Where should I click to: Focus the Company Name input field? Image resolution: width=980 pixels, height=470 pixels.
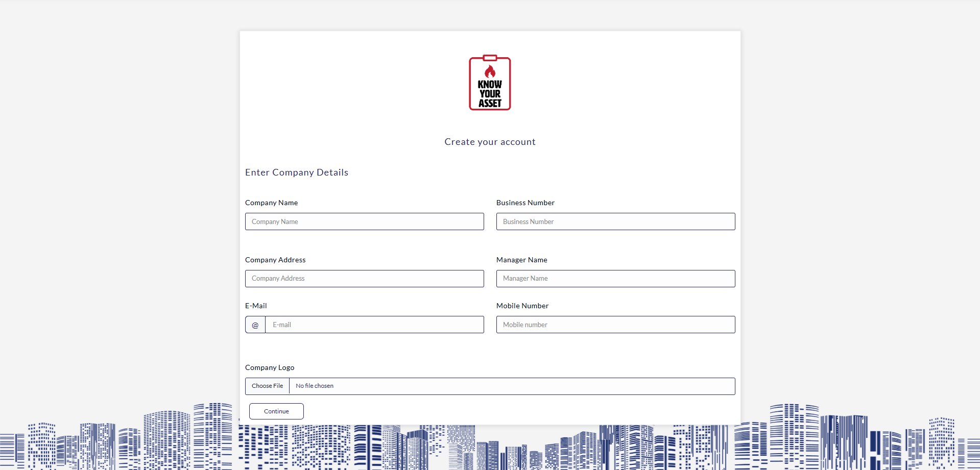tap(364, 221)
